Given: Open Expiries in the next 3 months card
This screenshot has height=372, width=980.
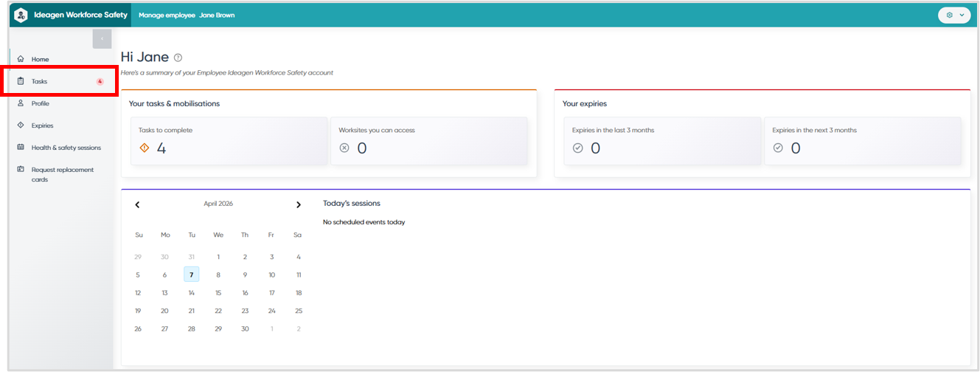Looking at the screenshot, I should coord(863,140).
